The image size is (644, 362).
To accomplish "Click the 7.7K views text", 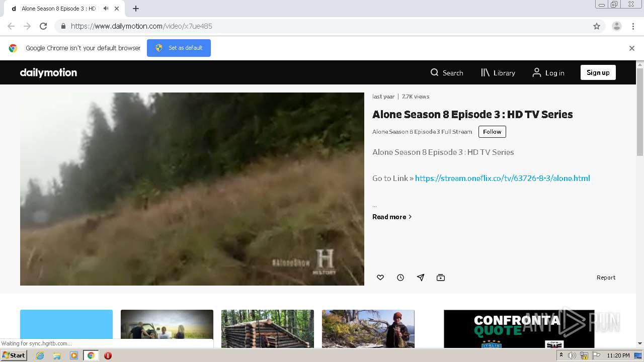I will 416,97.
